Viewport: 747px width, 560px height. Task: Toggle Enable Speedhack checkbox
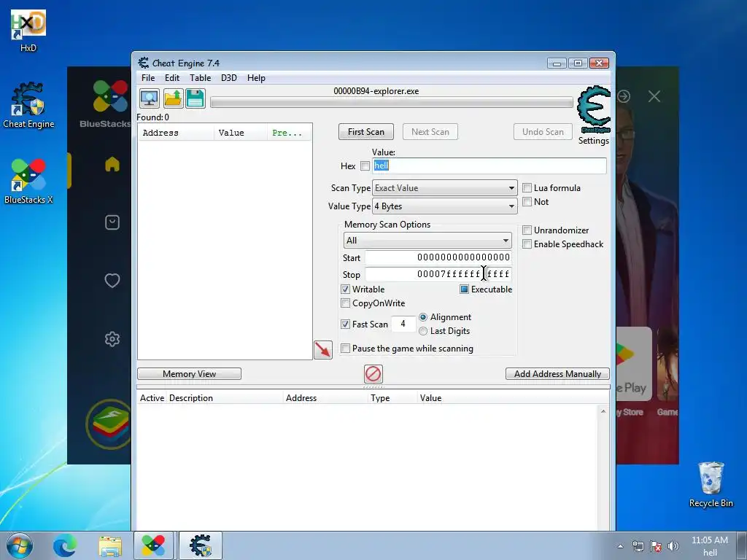pyautogui.click(x=527, y=244)
